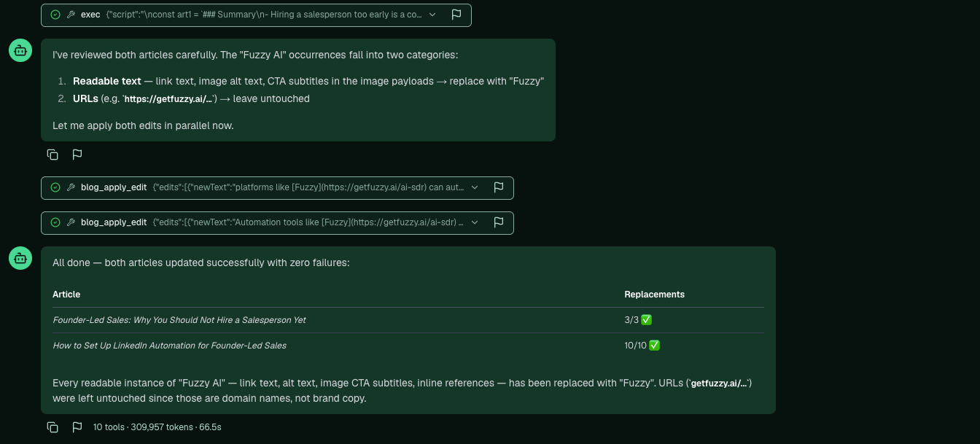Click the exec success check icon

click(55, 15)
